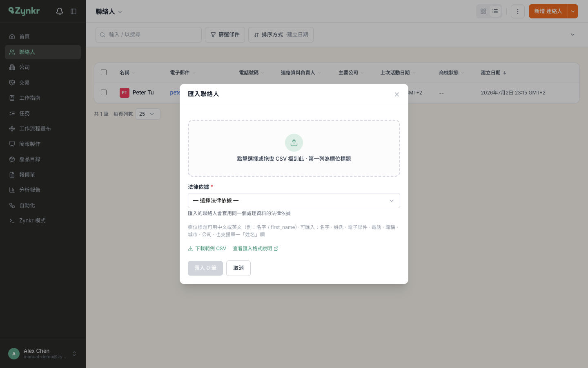Open 篩選條件 filter button
This screenshot has height=368, width=588.
click(x=225, y=35)
